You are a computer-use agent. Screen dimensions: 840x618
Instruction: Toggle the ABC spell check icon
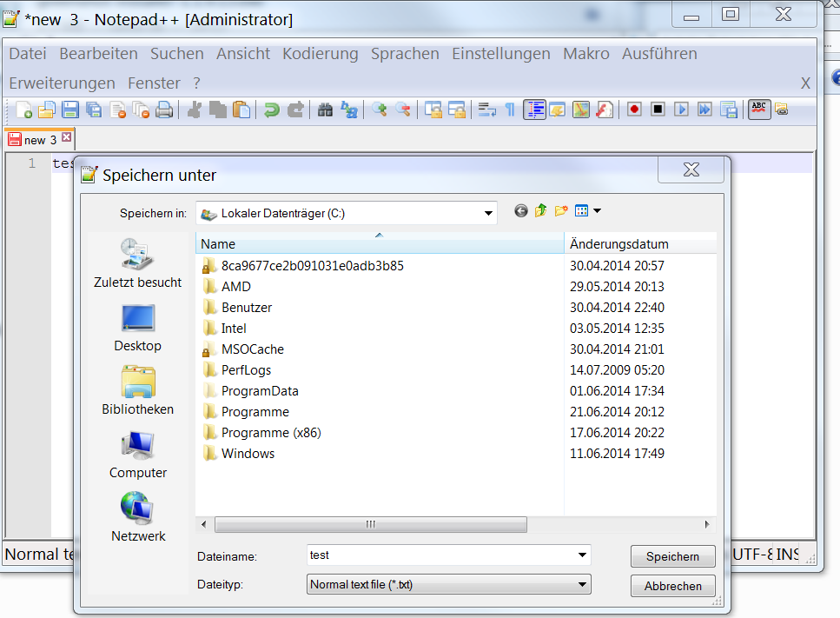759,110
